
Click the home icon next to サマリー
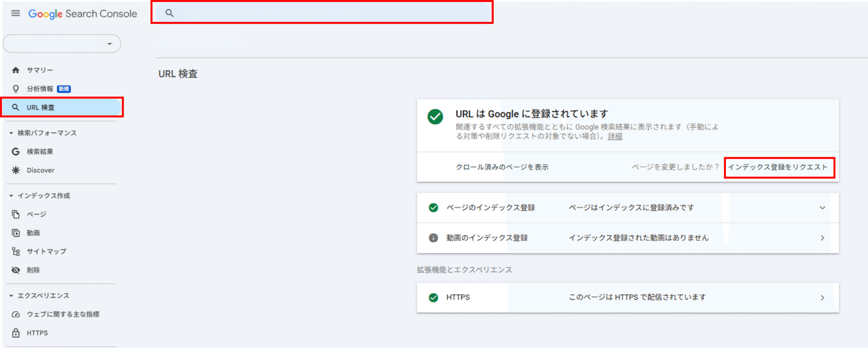coord(16,70)
